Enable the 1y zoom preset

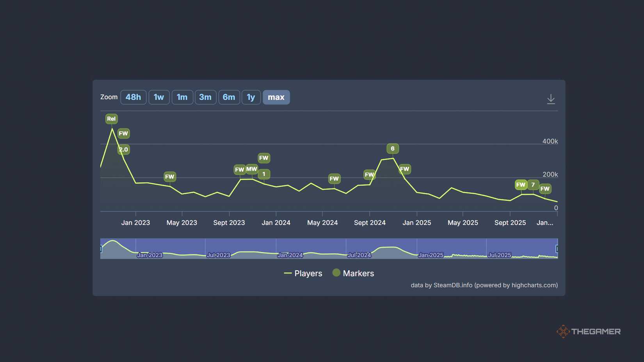[x=251, y=97]
